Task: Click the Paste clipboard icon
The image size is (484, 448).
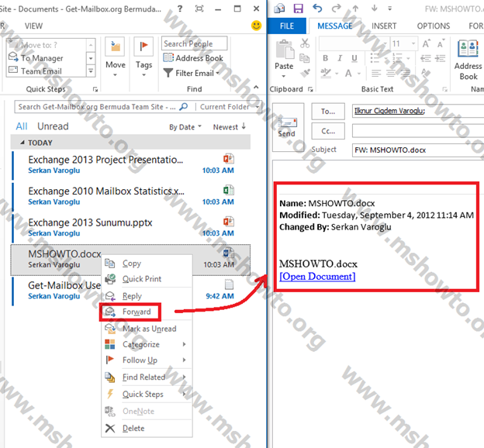Action: tap(285, 50)
